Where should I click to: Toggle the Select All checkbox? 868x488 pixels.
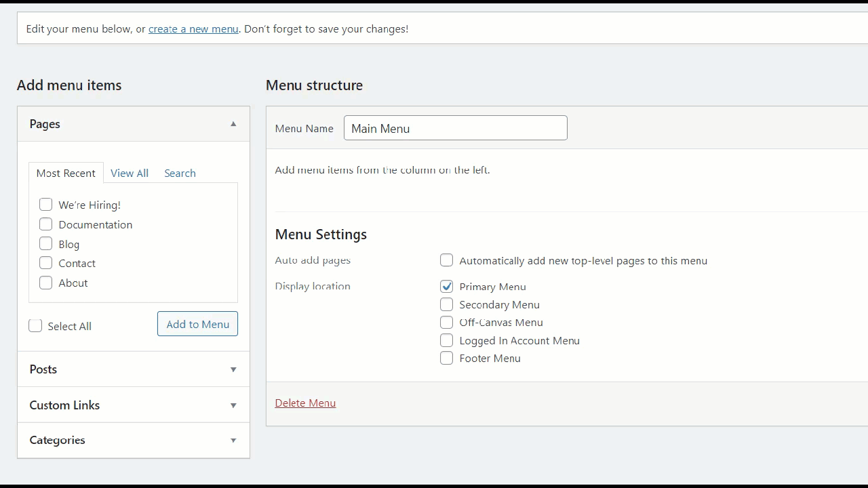click(35, 326)
